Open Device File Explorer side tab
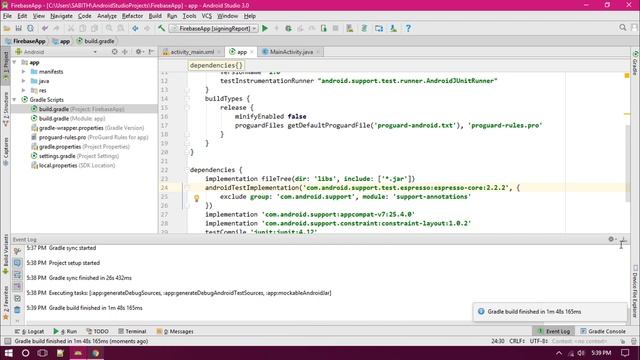The height and width of the screenshot is (360, 640). [635, 291]
